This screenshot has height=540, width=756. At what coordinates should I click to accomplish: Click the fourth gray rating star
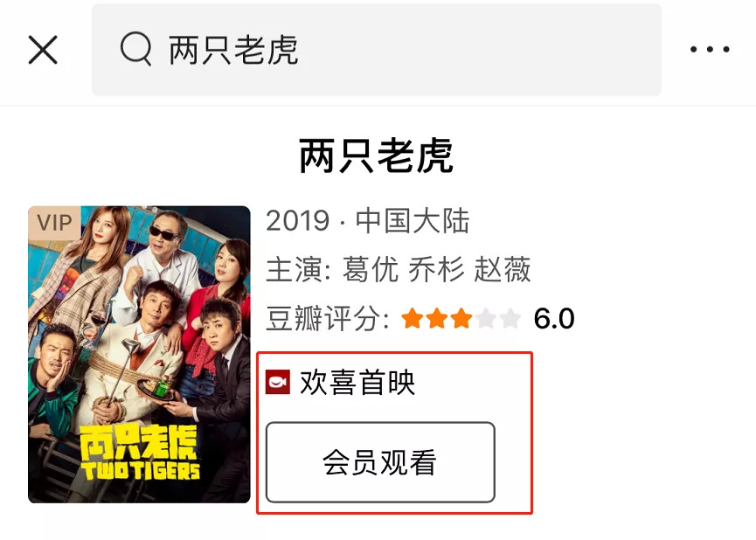486,319
